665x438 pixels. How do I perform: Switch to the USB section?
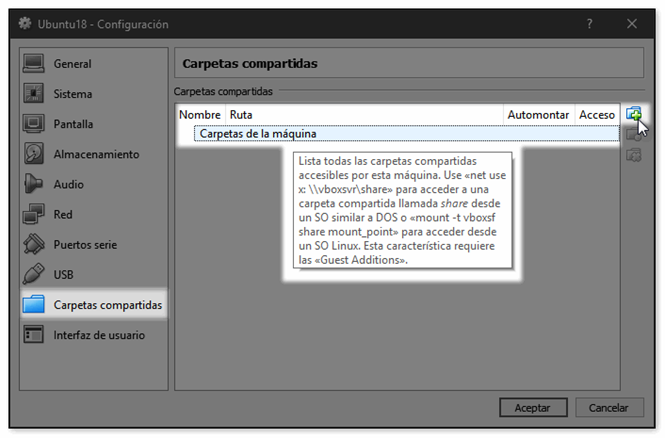click(94, 274)
